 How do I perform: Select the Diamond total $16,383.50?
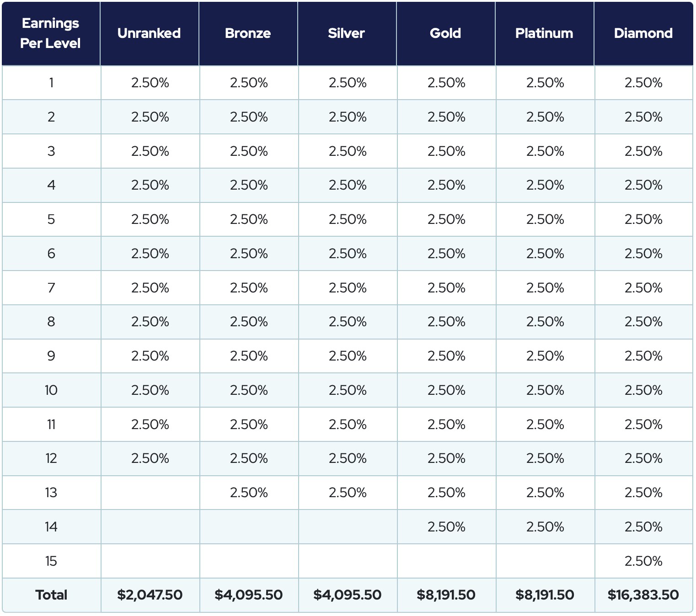(643, 595)
